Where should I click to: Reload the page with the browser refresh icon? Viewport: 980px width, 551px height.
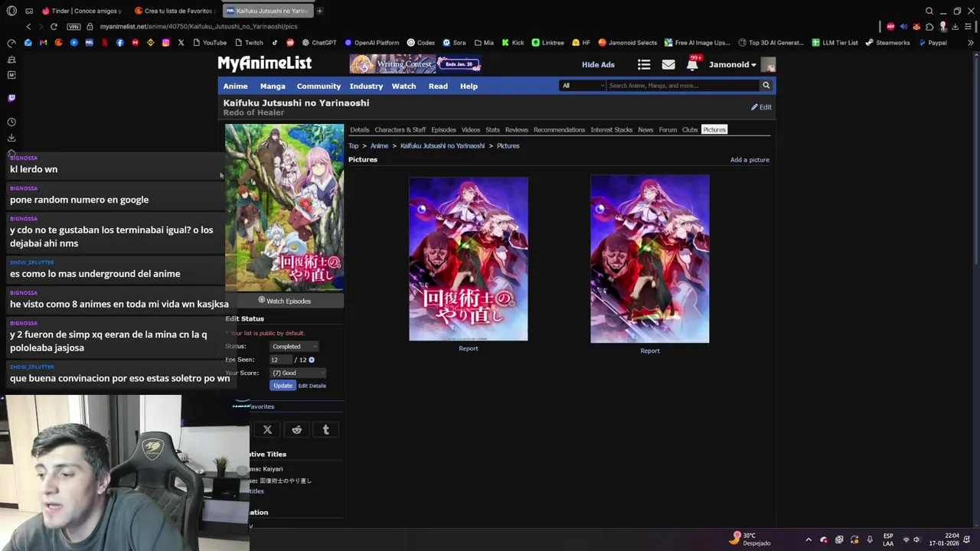pyautogui.click(x=54, y=27)
